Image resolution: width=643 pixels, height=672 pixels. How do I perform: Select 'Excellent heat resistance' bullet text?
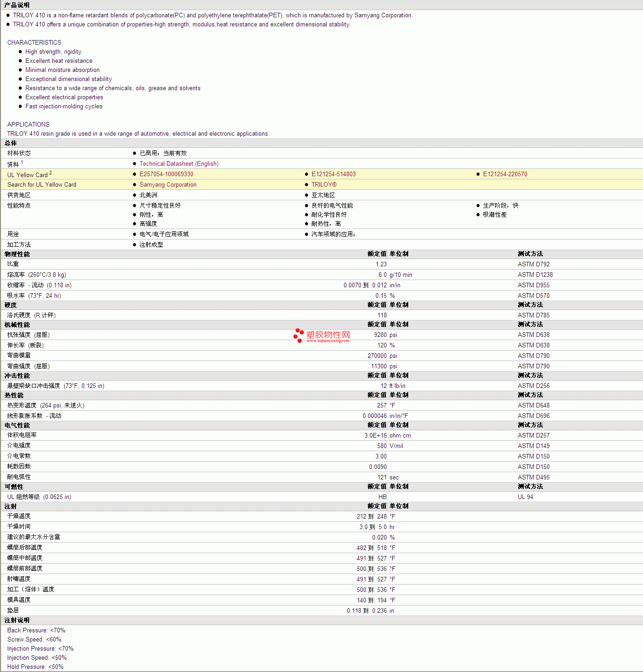pos(59,61)
